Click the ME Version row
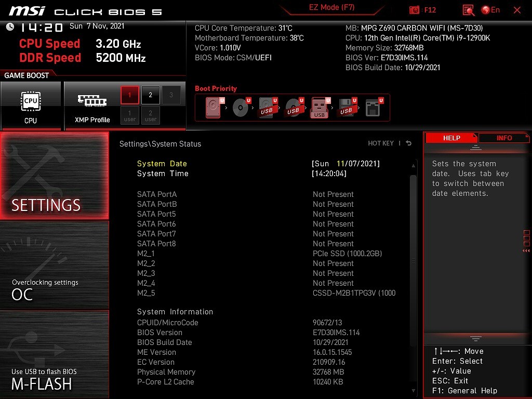532x399 pixels. [x=244, y=352]
